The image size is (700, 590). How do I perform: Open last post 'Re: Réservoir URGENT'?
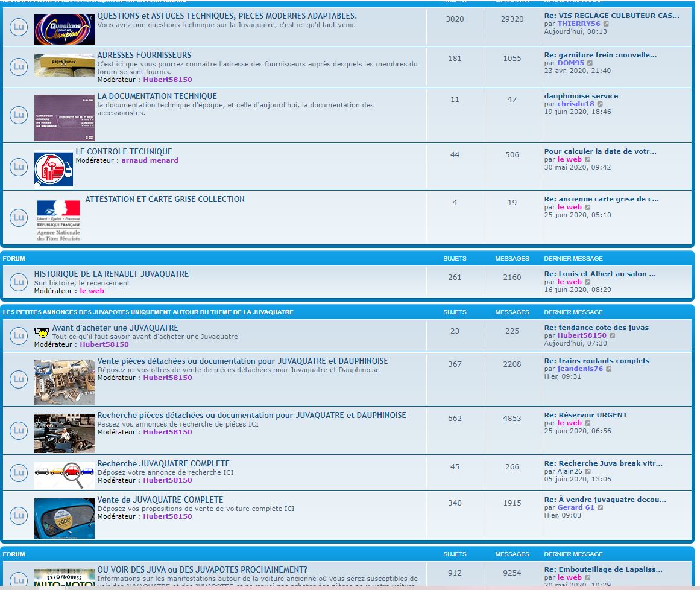[585, 416]
